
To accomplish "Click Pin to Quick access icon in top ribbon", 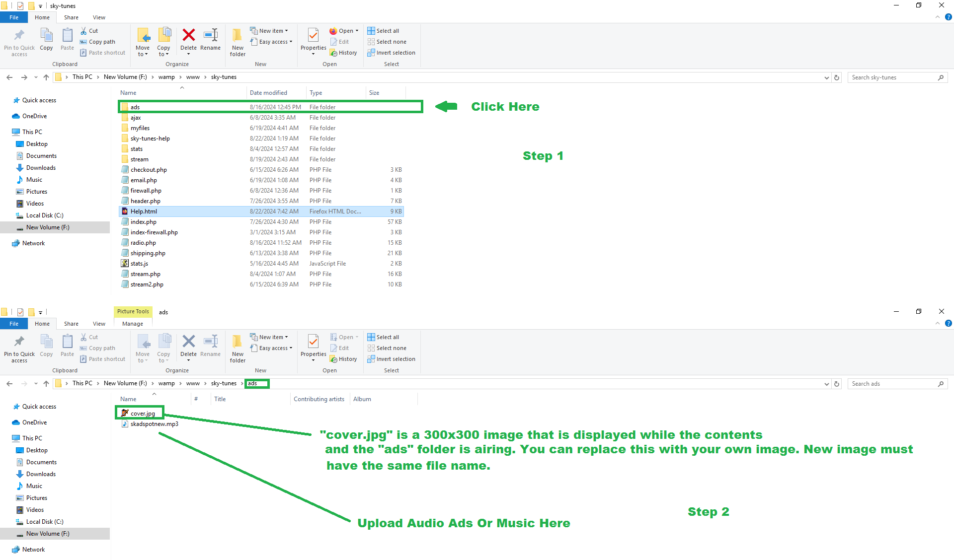I will pos(19,36).
